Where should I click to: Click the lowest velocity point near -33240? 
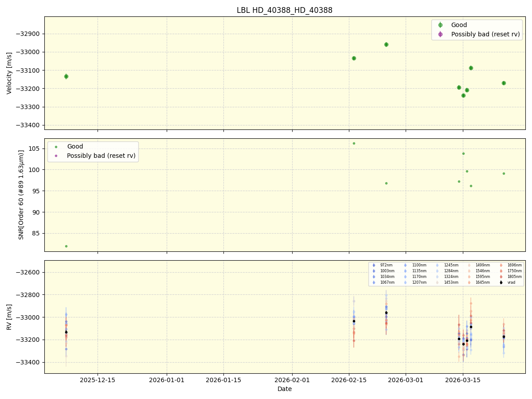(x=463, y=95)
